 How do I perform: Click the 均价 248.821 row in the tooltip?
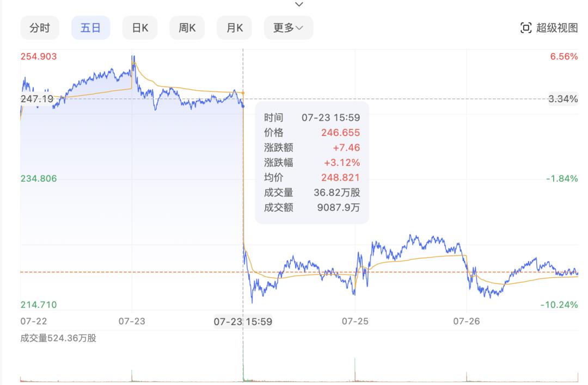(312, 178)
